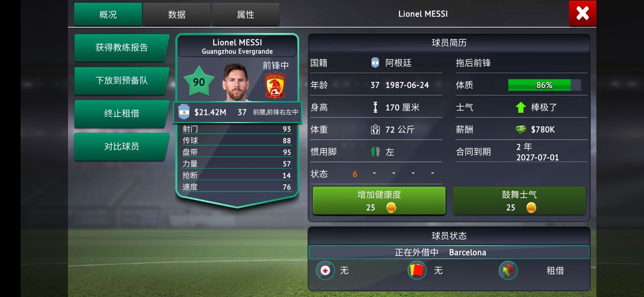Image resolution: width=644 pixels, height=297 pixels.
Task: Click the injury medical cross icon
Action: (x=325, y=270)
